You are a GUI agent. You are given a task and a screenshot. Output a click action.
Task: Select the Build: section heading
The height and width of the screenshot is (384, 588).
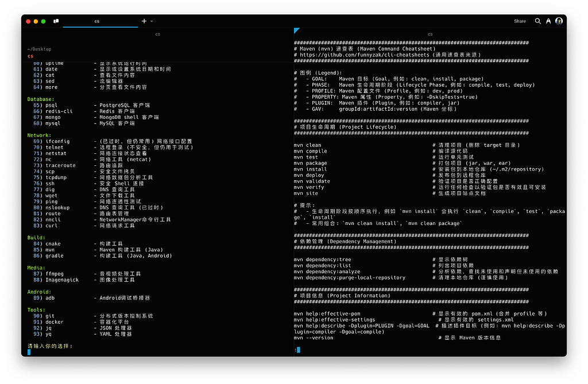pyautogui.click(x=36, y=238)
